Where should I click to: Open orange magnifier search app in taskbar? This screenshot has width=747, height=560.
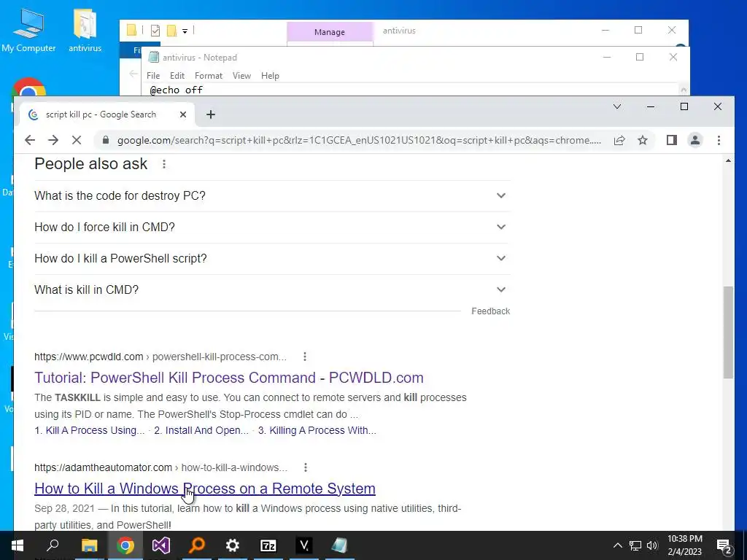(197, 545)
